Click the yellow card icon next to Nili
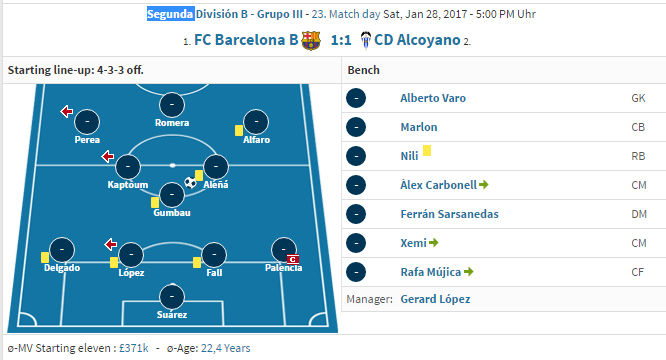This screenshot has height=360, width=666. tap(427, 151)
